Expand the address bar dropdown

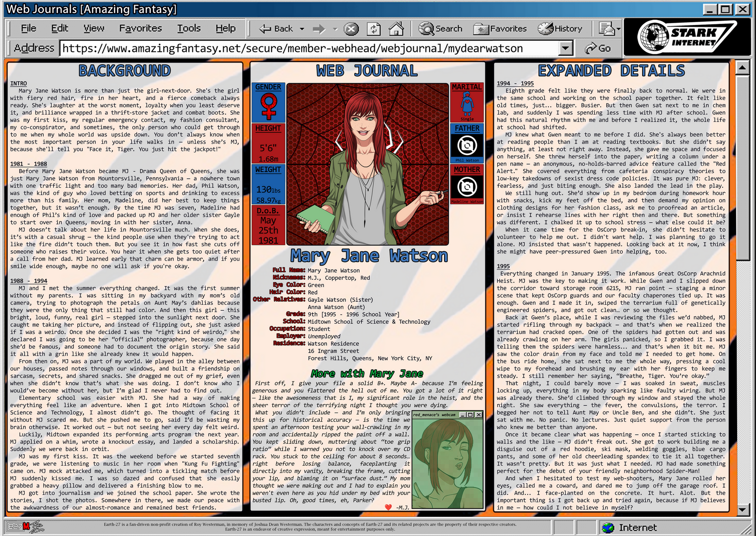click(x=565, y=48)
